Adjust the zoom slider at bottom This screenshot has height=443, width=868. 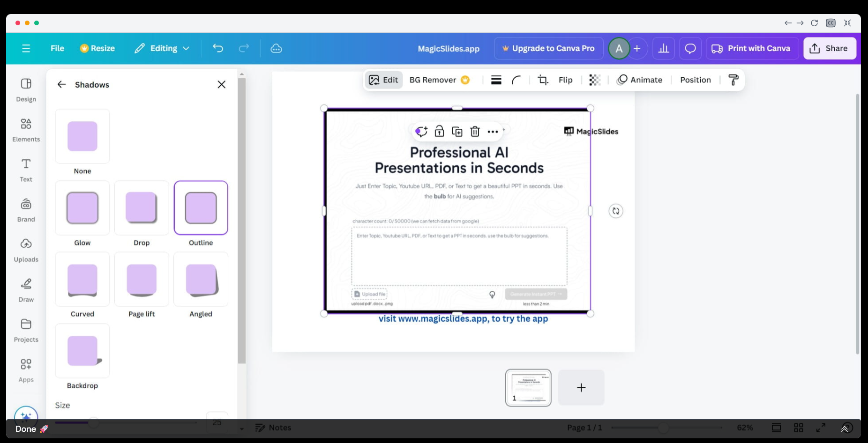(666, 428)
